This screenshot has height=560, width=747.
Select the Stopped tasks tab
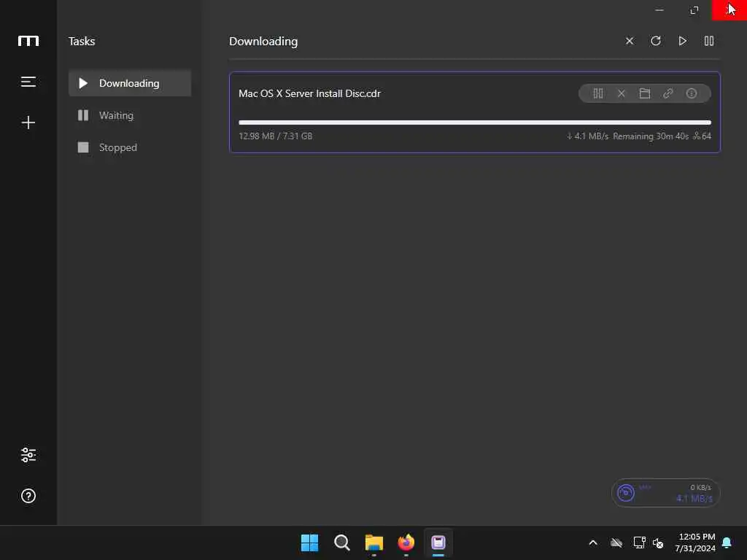click(130, 147)
